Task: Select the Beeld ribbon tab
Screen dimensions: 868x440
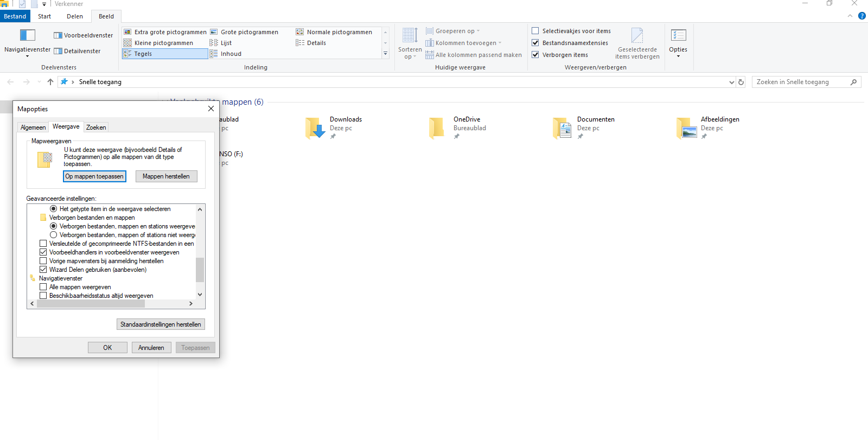Action: pyautogui.click(x=106, y=16)
